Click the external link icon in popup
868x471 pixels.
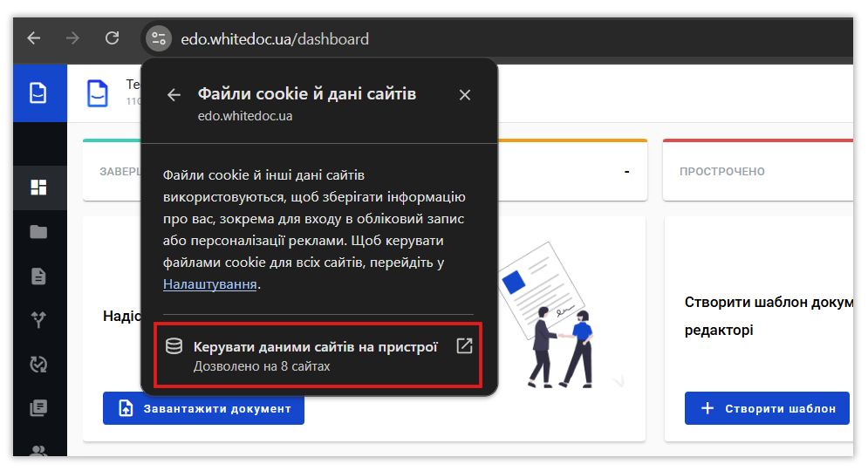[x=464, y=346]
